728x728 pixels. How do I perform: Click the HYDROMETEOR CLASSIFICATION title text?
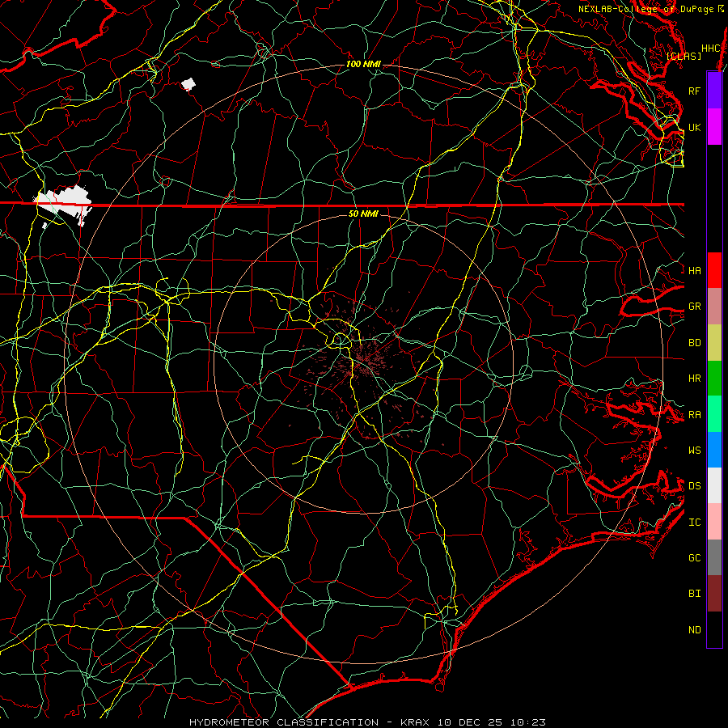coord(284,722)
